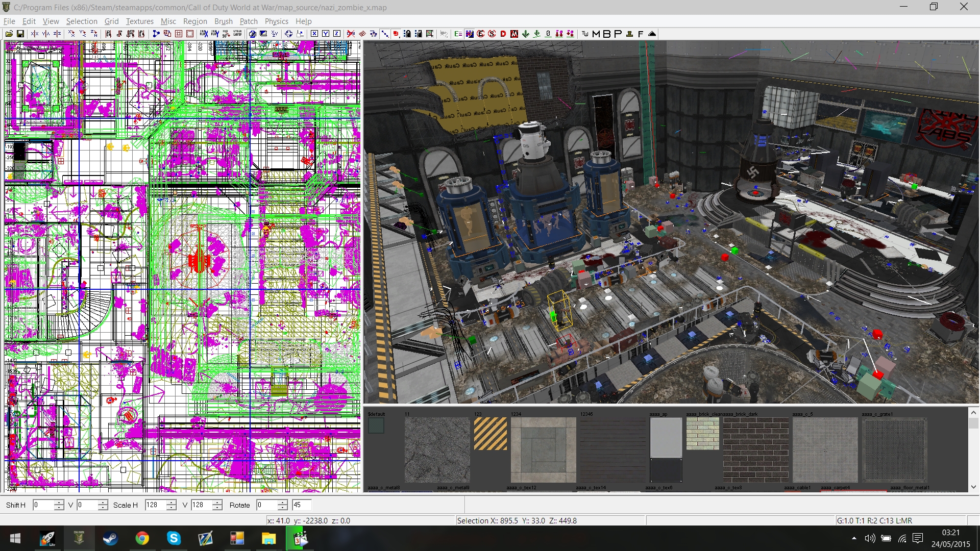The height and width of the screenshot is (551, 980).
Task: Click the Tu toolbar icon
Action: pos(585,34)
